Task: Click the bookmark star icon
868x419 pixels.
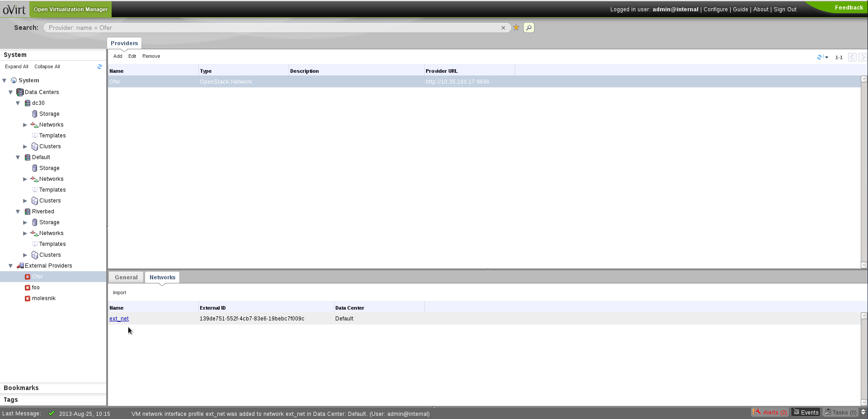Action: pos(516,28)
